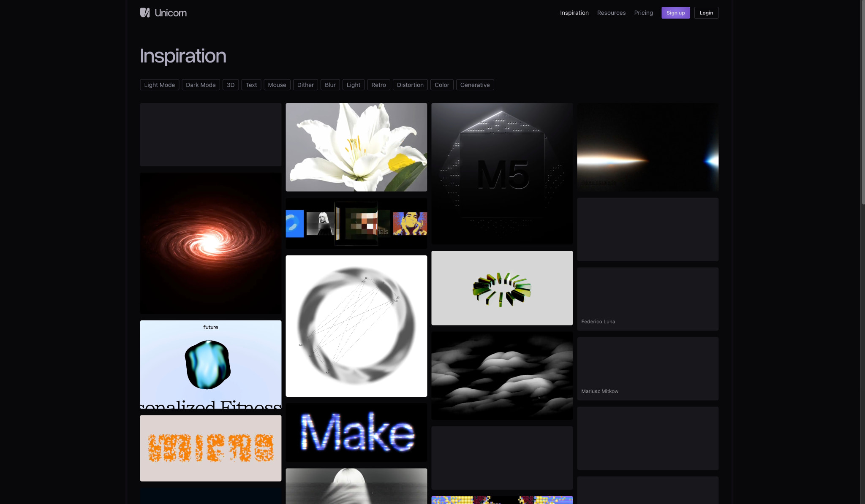Filter by Dark Mode tag

tap(201, 85)
